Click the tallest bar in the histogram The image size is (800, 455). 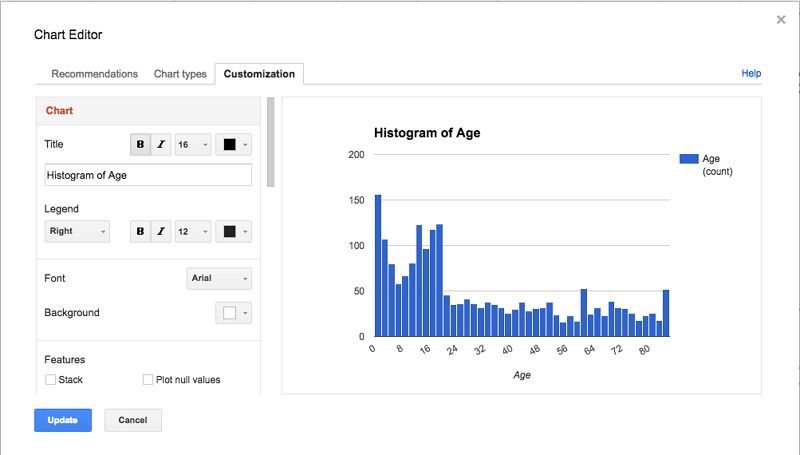(378, 266)
